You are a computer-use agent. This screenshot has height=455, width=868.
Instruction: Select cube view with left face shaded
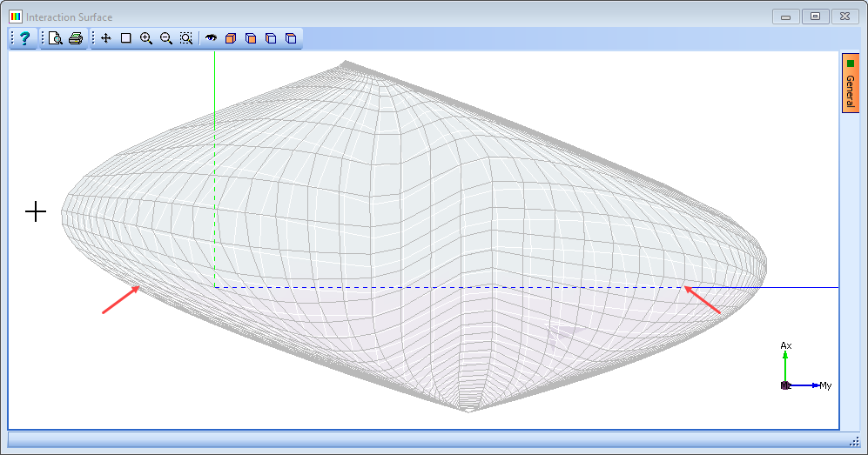271,38
